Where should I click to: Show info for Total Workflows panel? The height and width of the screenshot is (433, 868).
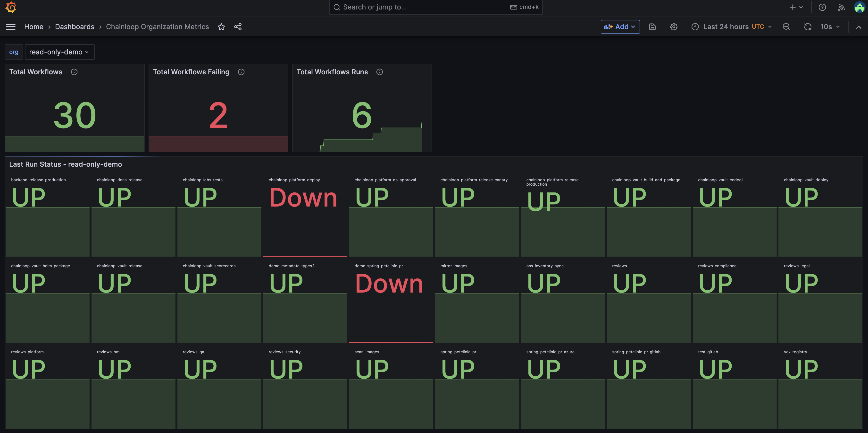point(74,72)
